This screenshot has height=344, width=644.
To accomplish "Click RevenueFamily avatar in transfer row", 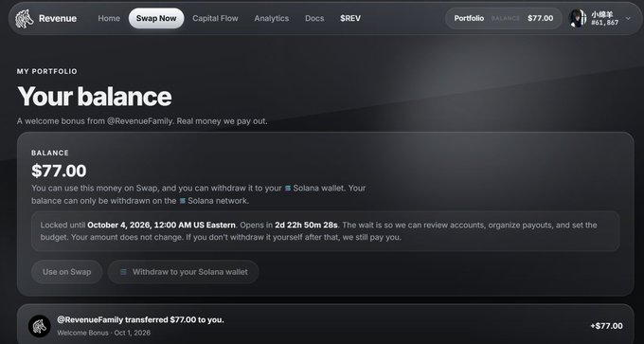I will click(40, 326).
